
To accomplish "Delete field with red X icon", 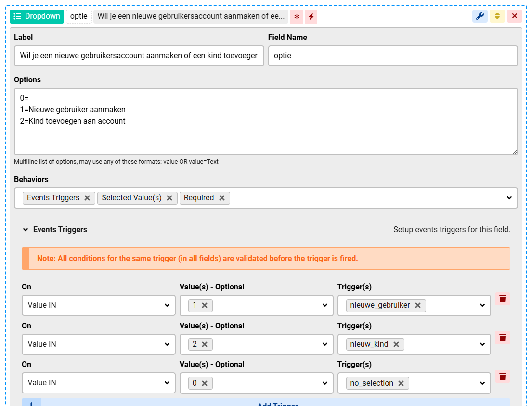I will coord(514,16).
